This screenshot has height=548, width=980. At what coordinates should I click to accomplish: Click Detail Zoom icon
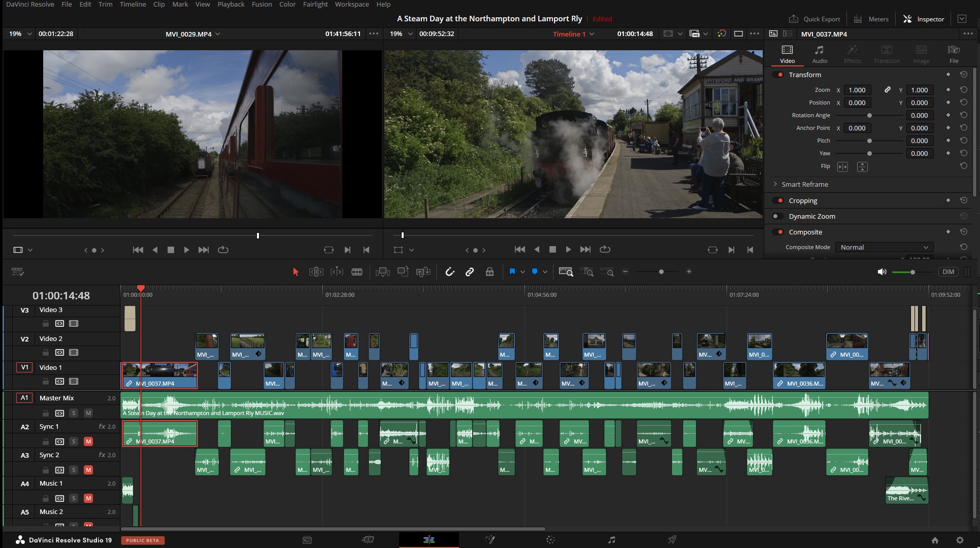click(587, 272)
